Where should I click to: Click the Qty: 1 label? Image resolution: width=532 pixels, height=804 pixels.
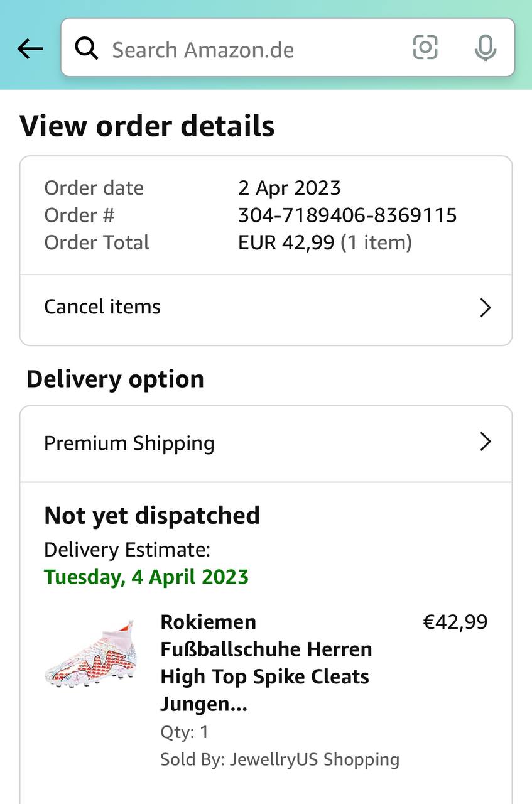[x=184, y=732]
